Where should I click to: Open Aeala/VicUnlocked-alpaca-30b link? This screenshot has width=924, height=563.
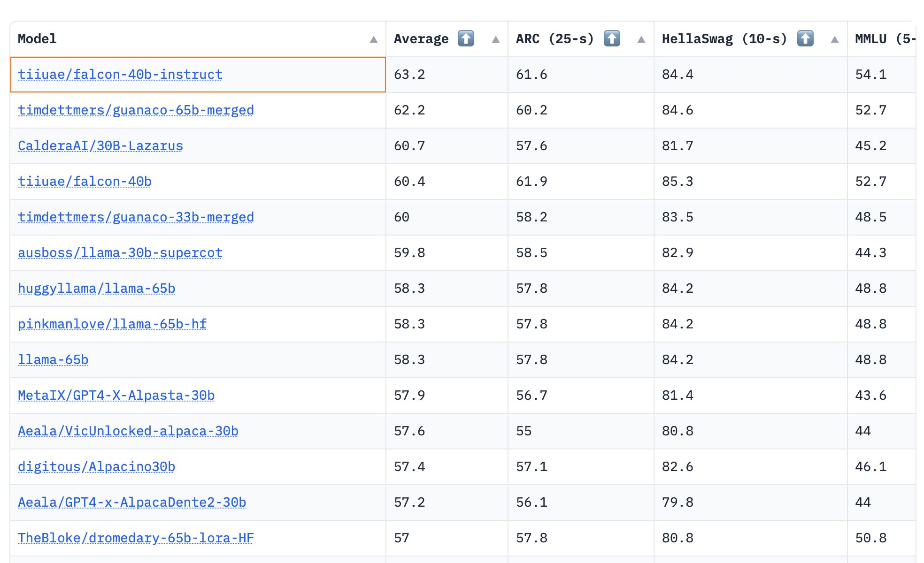[x=128, y=431]
